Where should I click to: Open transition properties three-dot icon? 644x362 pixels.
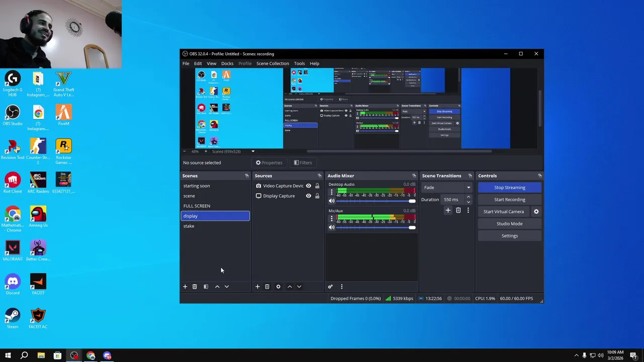coord(468,210)
